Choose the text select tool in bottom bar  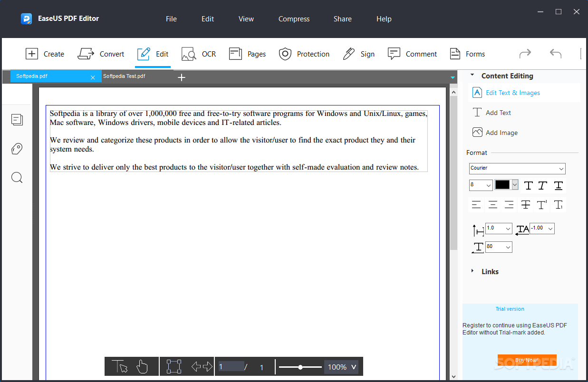(120, 366)
